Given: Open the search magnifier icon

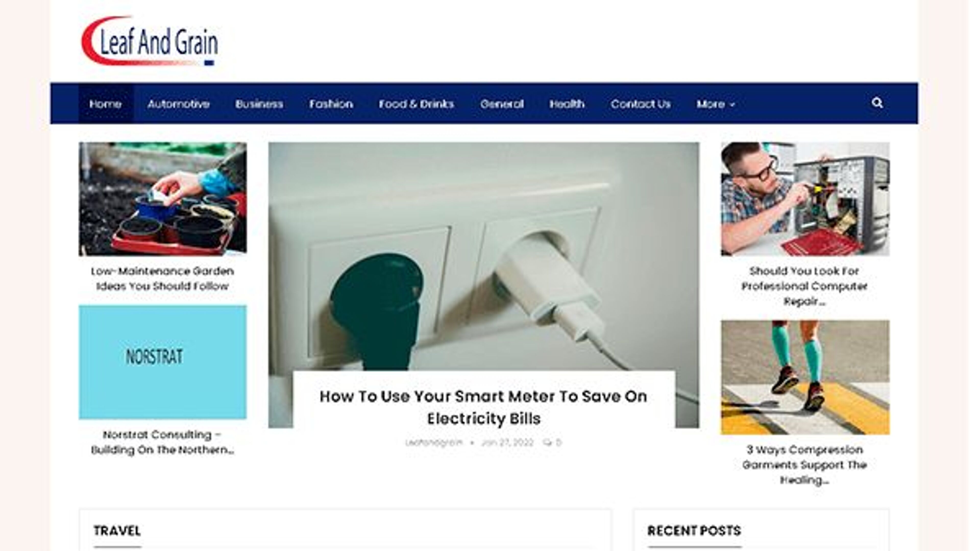Looking at the screenshot, I should (x=877, y=103).
